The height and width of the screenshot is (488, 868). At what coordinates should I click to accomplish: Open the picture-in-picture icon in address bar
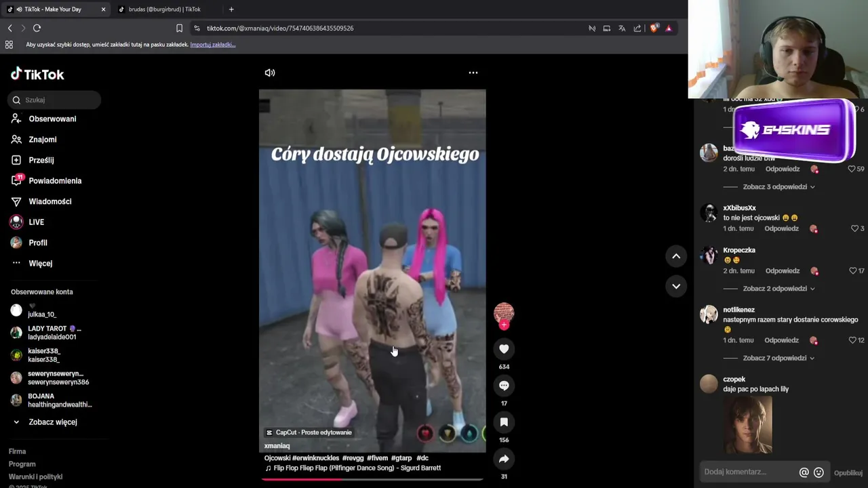607,28
